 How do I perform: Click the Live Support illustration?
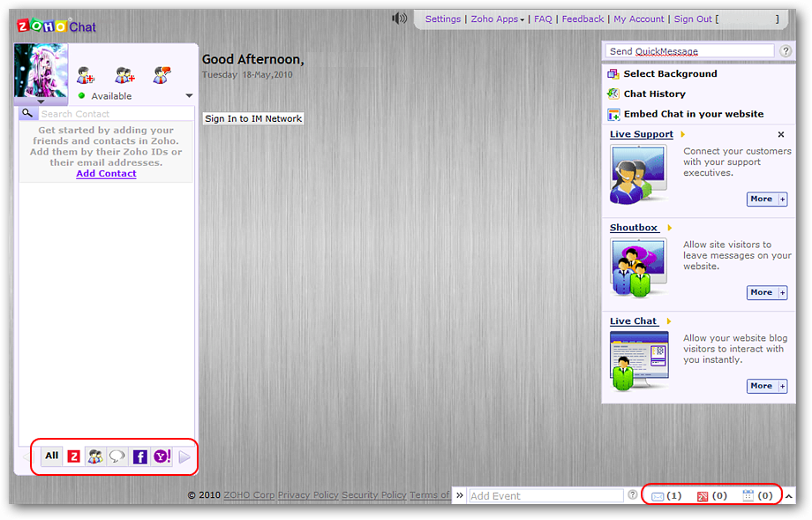[638, 175]
